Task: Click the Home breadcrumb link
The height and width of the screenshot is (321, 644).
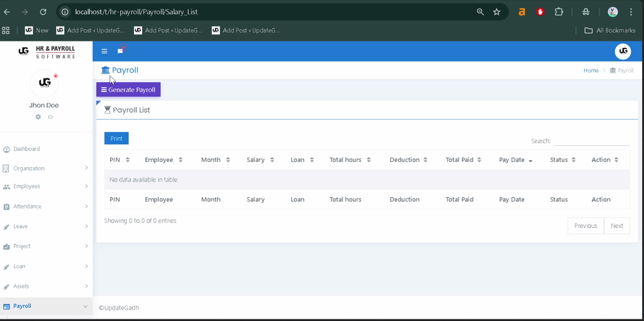Action: pyautogui.click(x=591, y=70)
